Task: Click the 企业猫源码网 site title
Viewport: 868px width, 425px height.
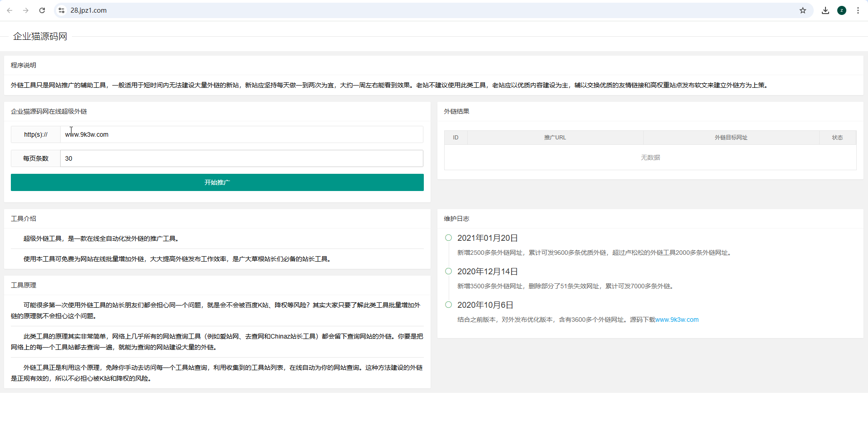Action: click(40, 36)
